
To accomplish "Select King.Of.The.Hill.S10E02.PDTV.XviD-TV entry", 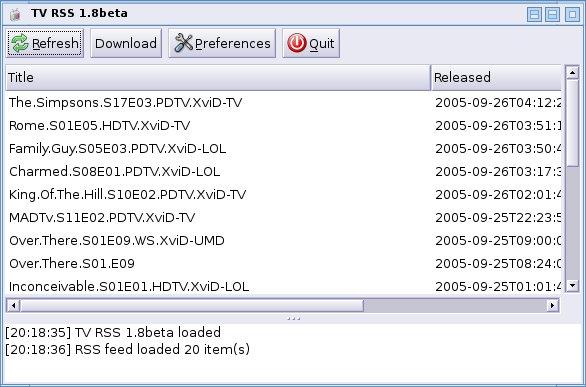I will tap(127, 195).
